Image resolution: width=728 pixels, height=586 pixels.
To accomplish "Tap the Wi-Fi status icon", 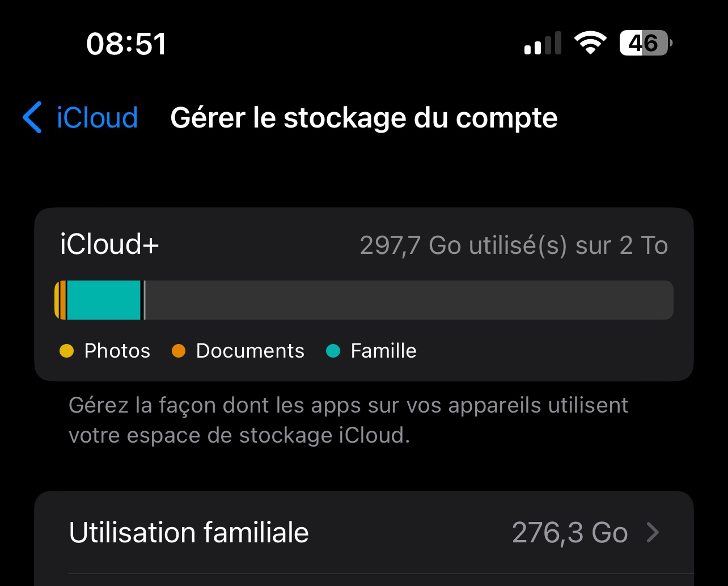I will [590, 43].
